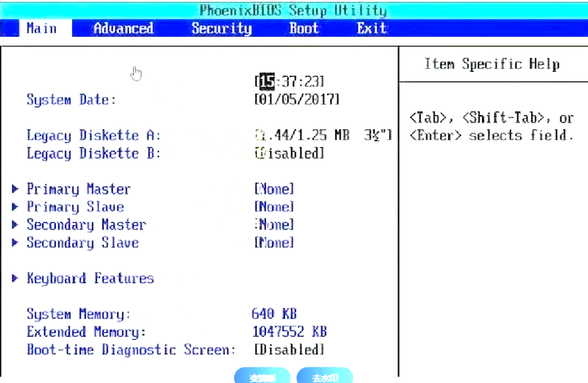Click the 去水印 watermark removal button
This screenshot has width=588, height=383.
point(325,376)
